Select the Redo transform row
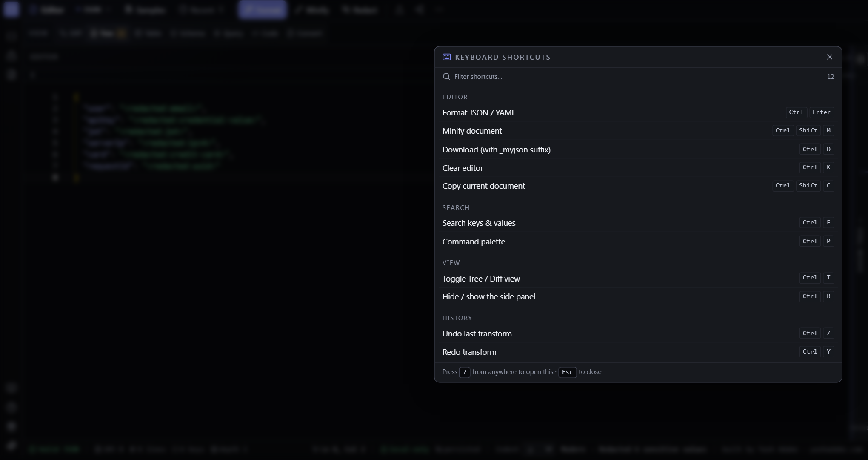 [x=638, y=352]
